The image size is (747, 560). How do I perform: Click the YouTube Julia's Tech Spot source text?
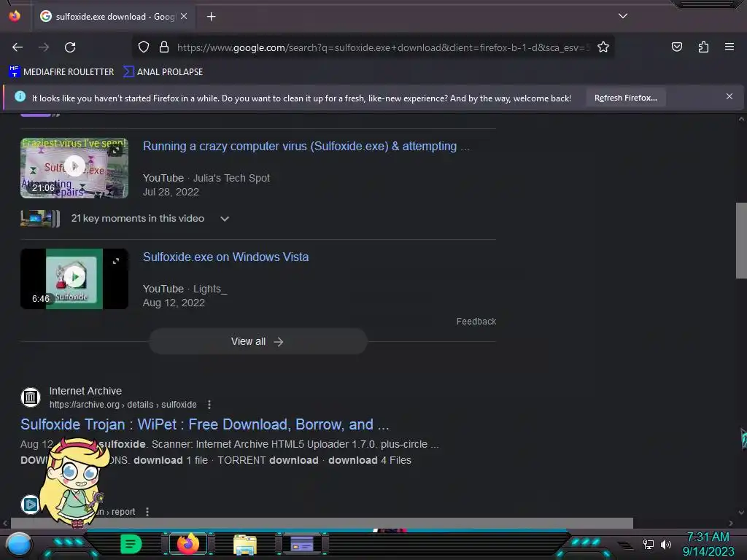pos(206,178)
